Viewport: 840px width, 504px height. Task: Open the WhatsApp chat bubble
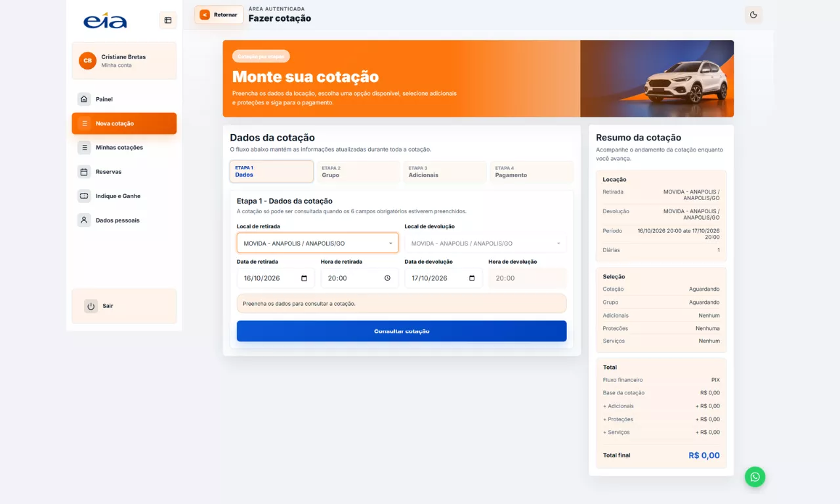click(755, 476)
